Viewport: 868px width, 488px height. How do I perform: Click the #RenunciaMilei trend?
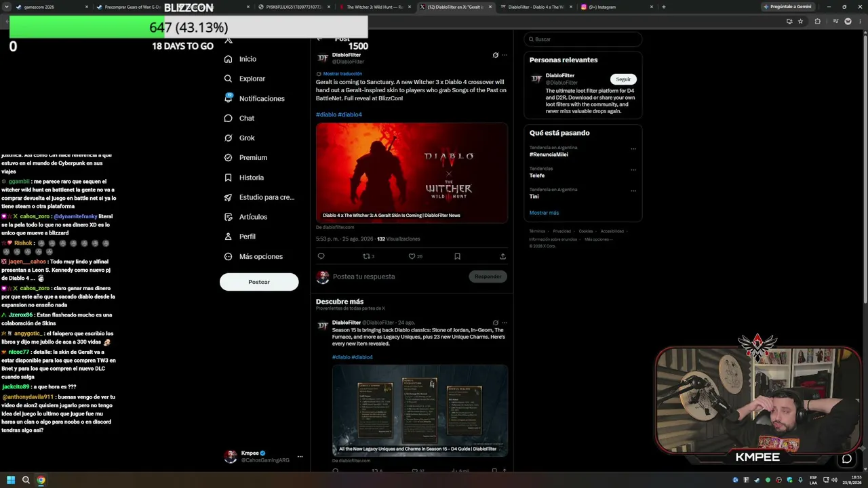click(x=549, y=155)
